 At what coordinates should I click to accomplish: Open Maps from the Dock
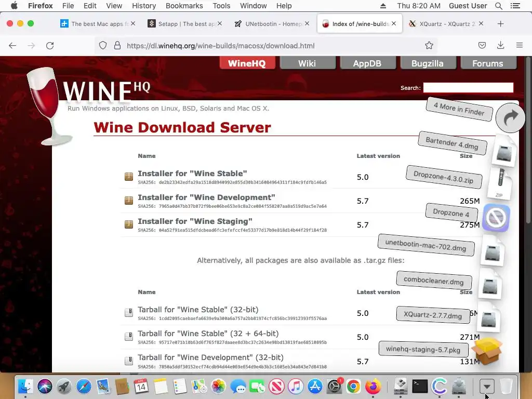coord(199,386)
